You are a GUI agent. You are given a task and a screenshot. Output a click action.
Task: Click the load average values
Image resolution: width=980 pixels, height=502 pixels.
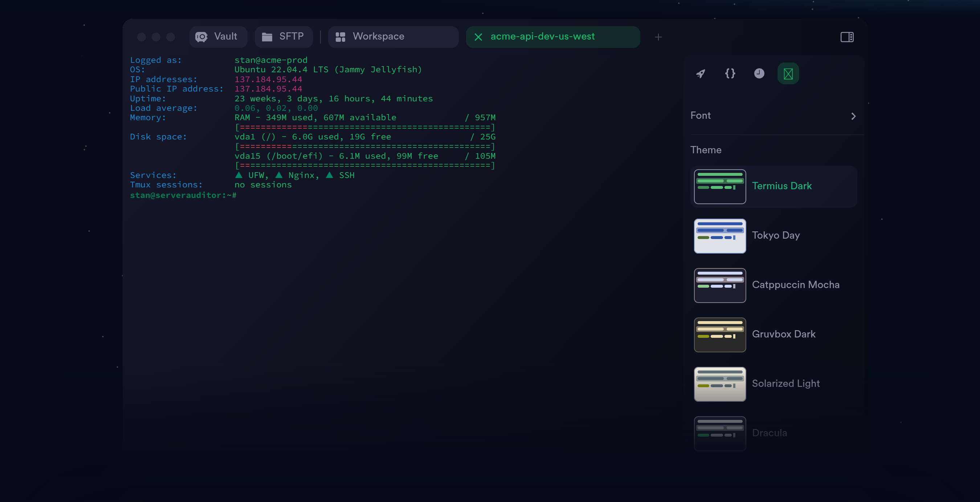click(x=276, y=108)
